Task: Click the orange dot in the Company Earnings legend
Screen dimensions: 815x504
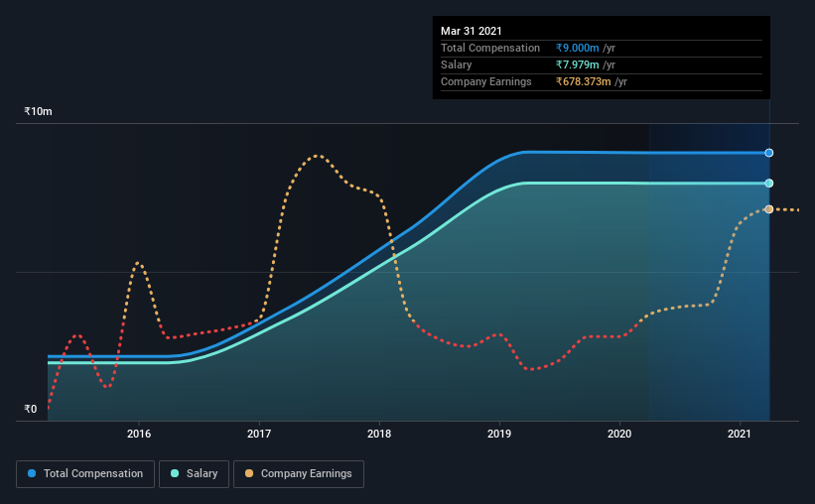Action: (x=249, y=473)
